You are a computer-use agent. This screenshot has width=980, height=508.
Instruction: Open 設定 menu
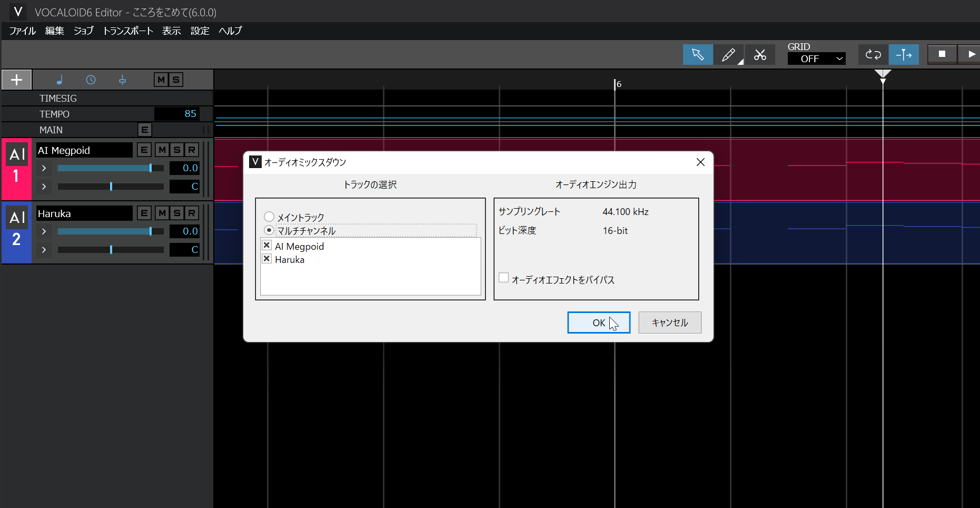coord(200,31)
